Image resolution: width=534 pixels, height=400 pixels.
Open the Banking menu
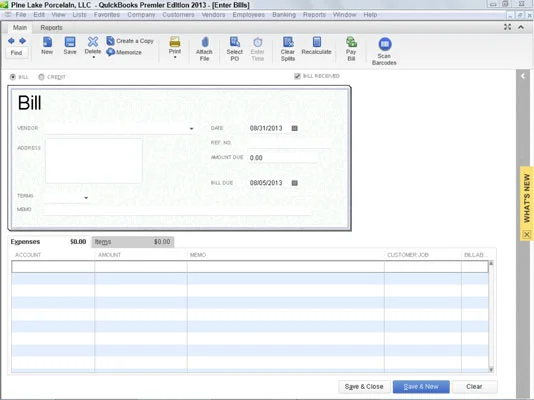point(284,15)
